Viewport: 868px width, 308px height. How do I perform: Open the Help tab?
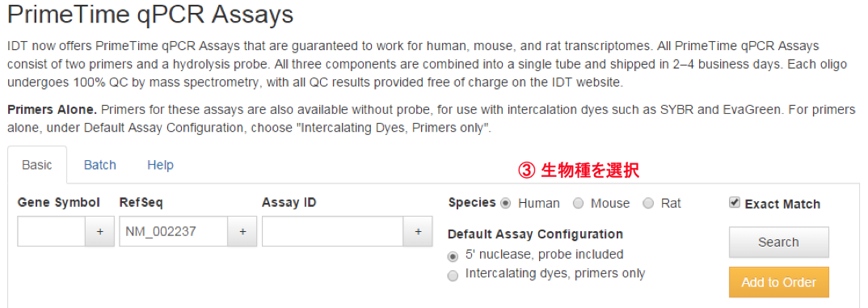tap(161, 165)
